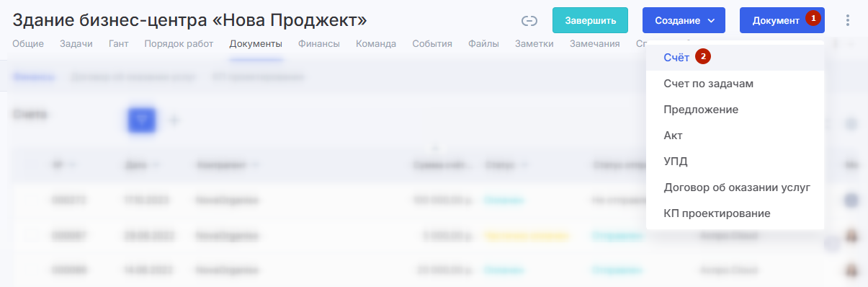
Task: Switch to the Финансы tab
Action: [x=319, y=44]
